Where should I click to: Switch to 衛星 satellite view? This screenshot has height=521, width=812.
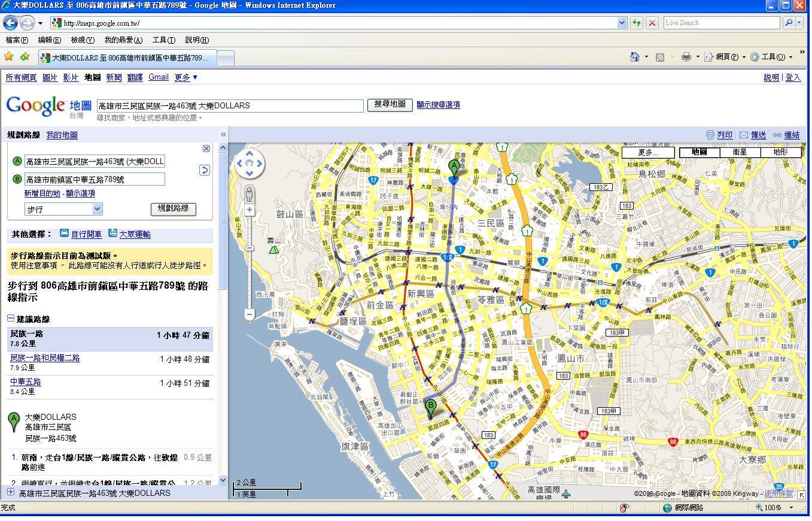pos(740,152)
